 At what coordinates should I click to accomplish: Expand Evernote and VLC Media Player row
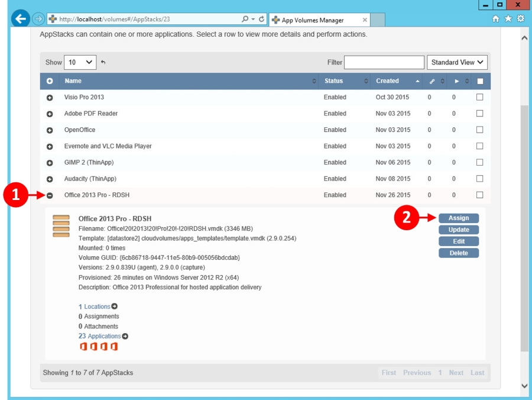pyautogui.click(x=50, y=147)
